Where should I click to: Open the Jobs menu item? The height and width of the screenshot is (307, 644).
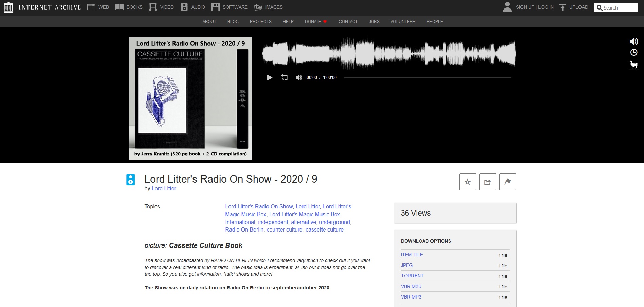(x=374, y=22)
